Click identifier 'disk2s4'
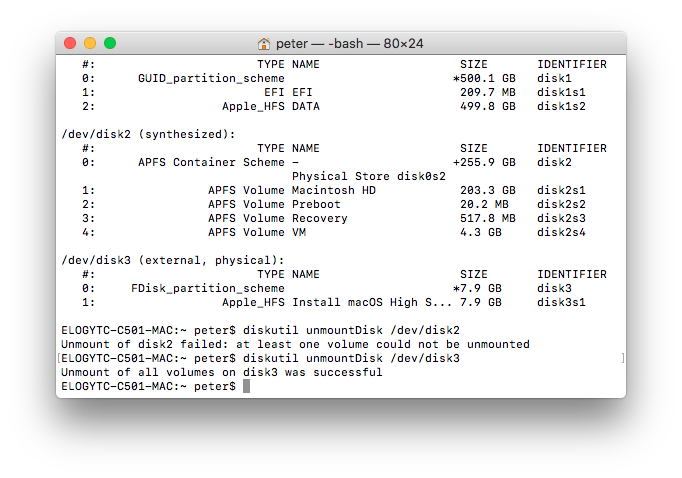The width and height of the screenshot is (682, 478). click(x=561, y=232)
